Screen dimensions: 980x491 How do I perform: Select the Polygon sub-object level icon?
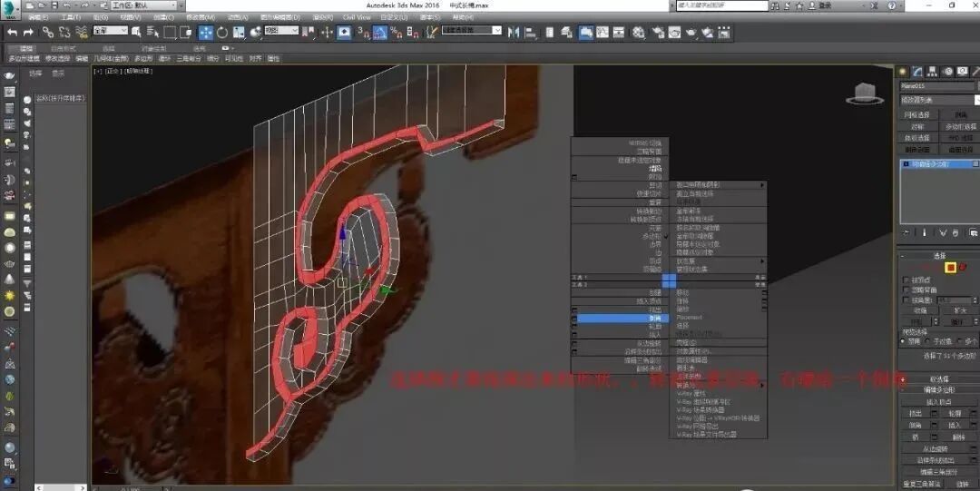point(951,268)
